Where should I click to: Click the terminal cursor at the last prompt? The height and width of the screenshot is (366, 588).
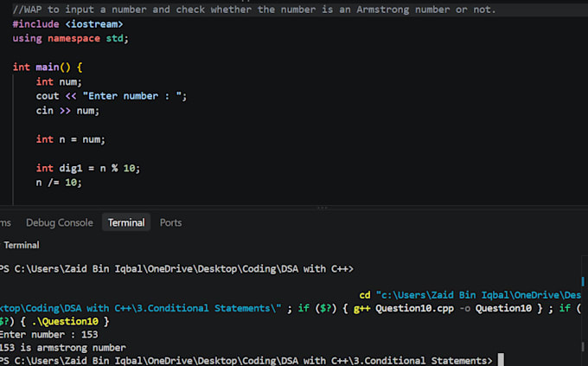coord(501,360)
